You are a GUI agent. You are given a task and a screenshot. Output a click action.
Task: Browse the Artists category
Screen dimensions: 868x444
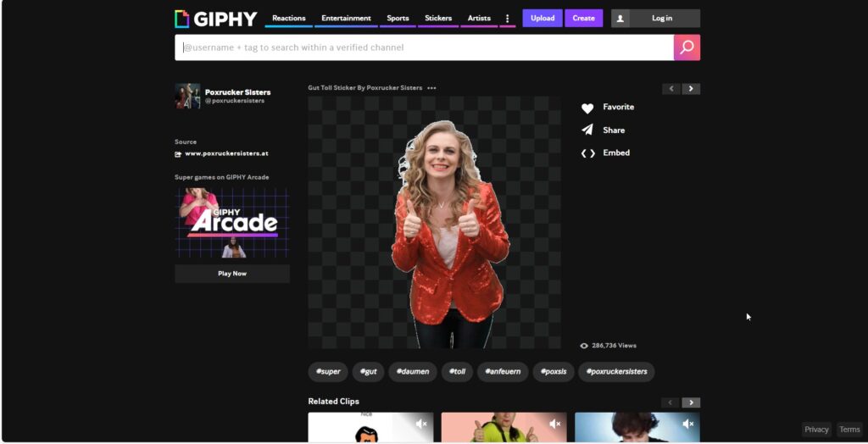479,19
